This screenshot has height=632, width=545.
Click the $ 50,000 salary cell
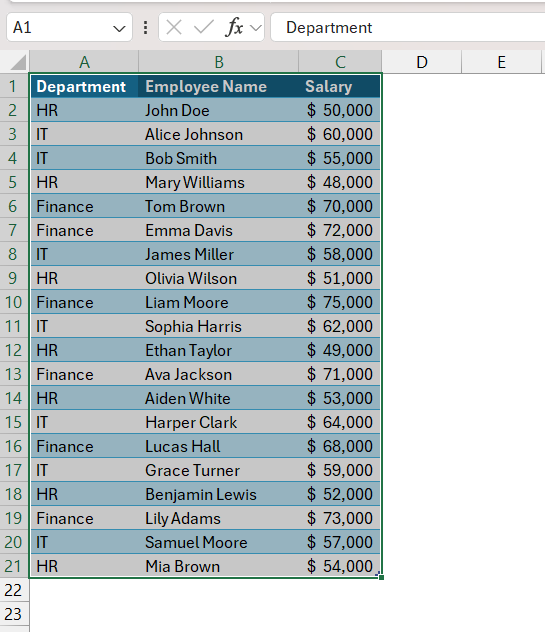pyautogui.click(x=340, y=110)
